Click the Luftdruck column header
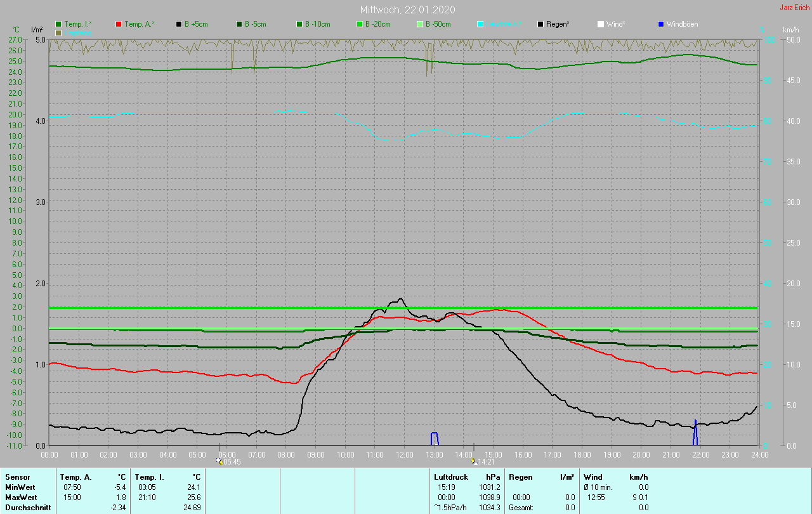The height and width of the screenshot is (514, 812). point(450,477)
